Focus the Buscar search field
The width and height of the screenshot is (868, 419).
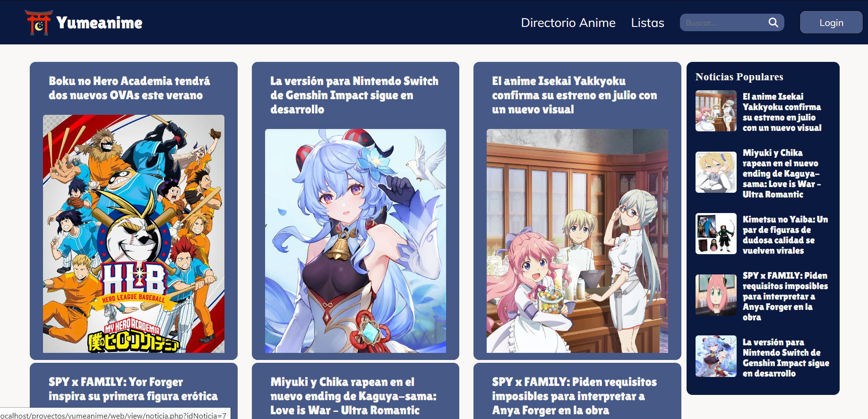pos(723,23)
